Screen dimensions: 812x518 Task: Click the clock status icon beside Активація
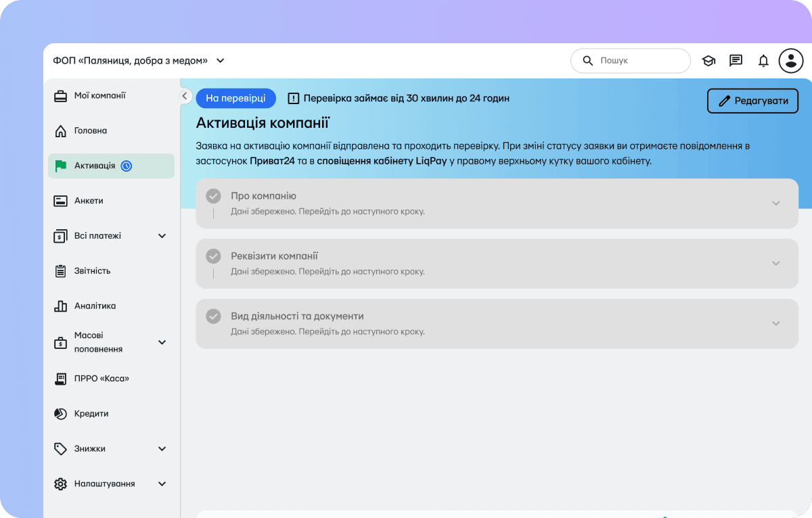click(x=126, y=166)
